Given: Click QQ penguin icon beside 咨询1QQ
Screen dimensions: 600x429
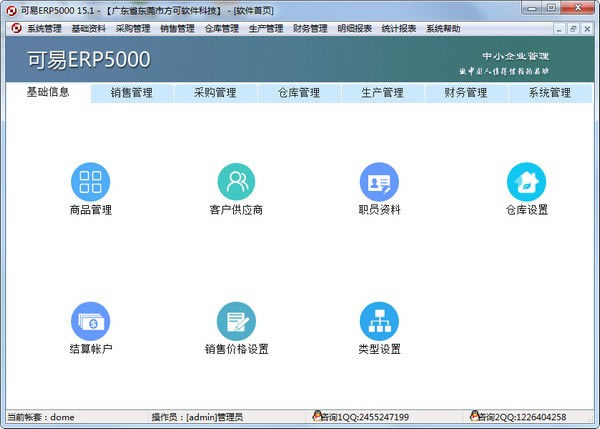Looking at the screenshot, I should pos(317,415).
